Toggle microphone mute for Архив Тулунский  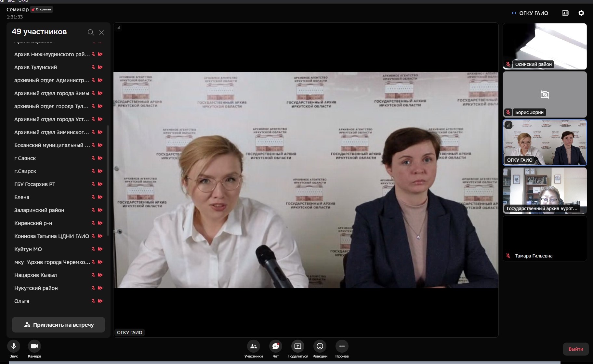pos(94,67)
